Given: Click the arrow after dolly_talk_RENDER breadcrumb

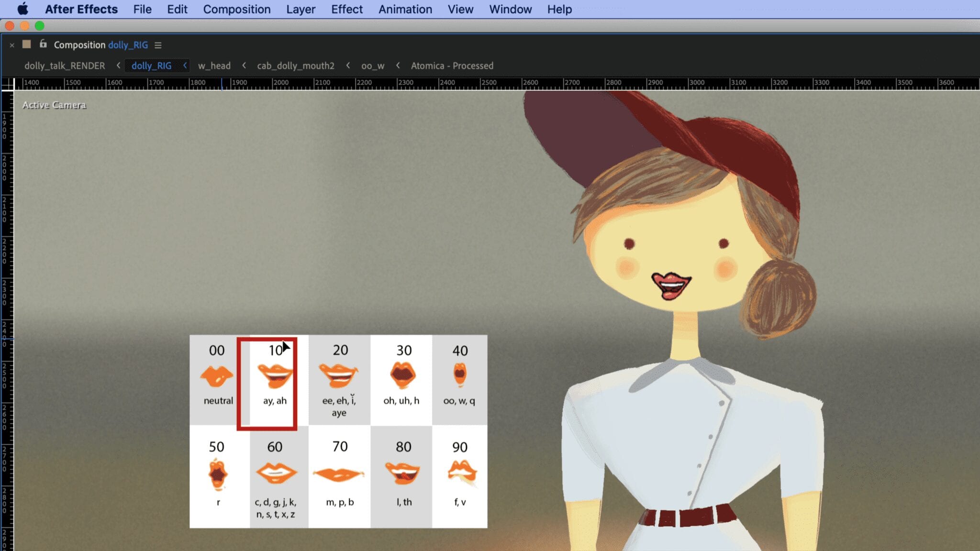Looking at the screenshot, I should coord(118,66).
